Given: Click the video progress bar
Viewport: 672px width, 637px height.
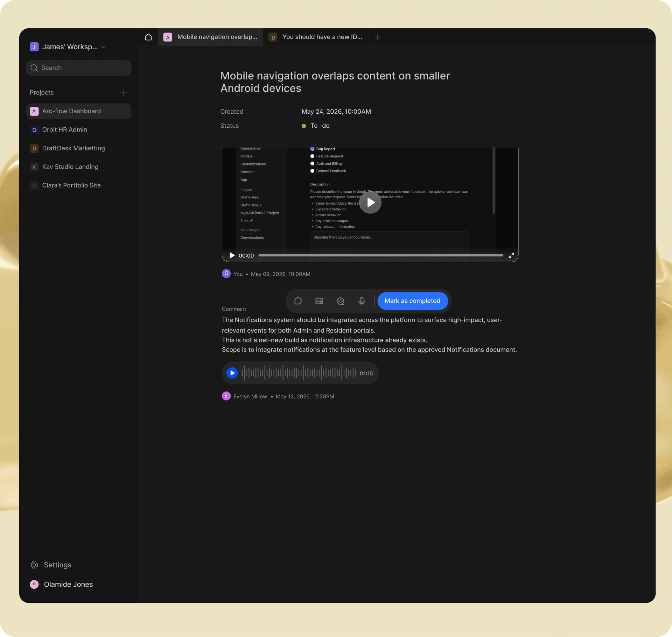Looking at the screenshot, I should coord(381,255).
